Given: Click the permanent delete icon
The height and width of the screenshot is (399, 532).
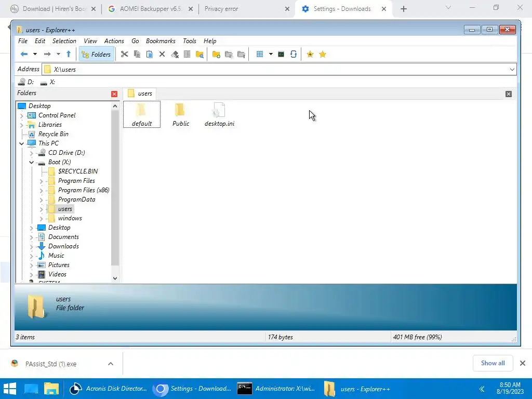Looking at the screenshot, I should 175,54.
